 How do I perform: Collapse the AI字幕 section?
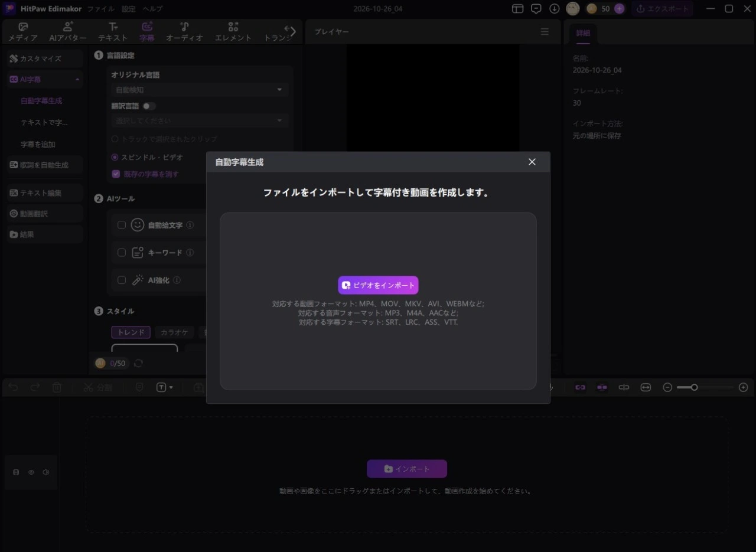coord(77,79)
